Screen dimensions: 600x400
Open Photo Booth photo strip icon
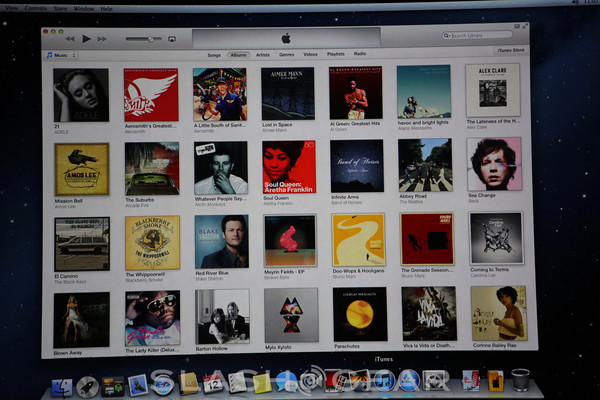(x=336, y=380)
